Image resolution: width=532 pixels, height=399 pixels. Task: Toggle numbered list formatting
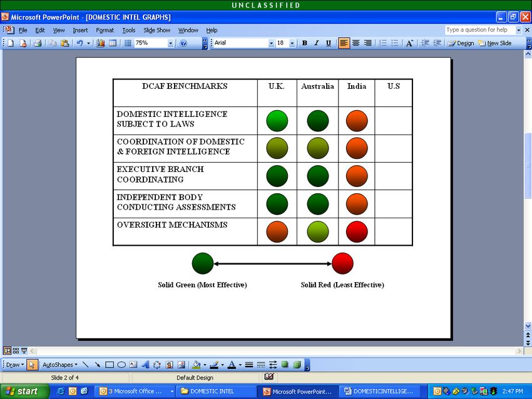[382, 43]
